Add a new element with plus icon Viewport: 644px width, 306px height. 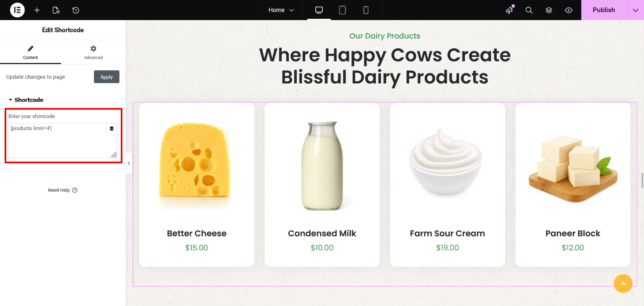[x=37, y=10]
